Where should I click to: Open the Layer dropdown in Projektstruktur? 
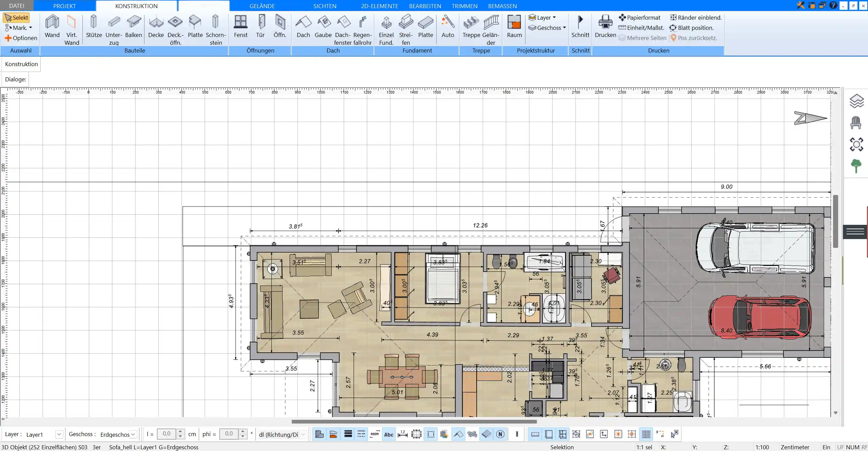[x=542, y=18]
